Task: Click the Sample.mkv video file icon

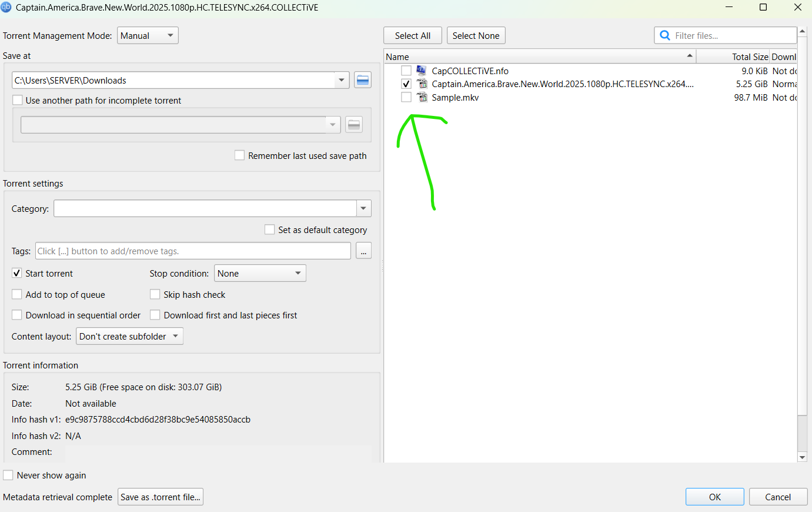Action: (422, 97)
